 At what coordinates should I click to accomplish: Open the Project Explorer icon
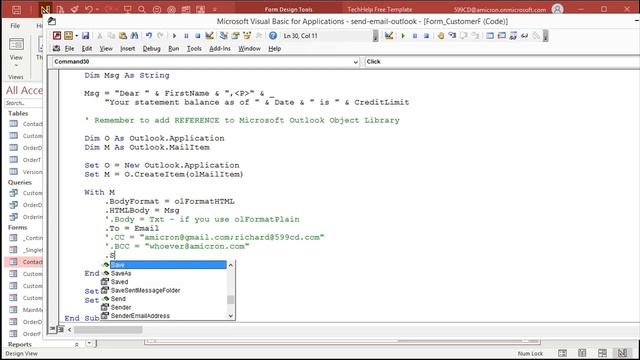pyautogui.click(x=224, y=36)
